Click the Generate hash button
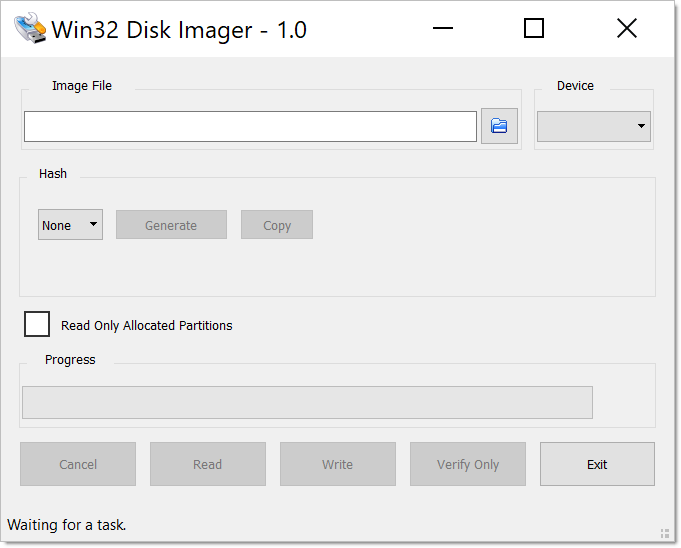This screenshot has width=681, height=548. [171, 225]
